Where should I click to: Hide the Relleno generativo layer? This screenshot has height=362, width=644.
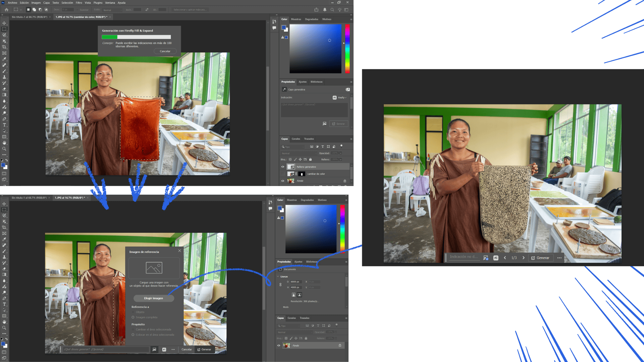pos(283,167)
